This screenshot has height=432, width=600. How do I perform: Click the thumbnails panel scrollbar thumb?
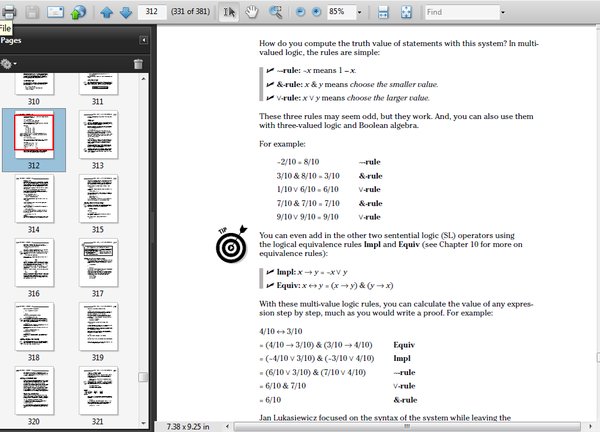(x=143, y=377)
